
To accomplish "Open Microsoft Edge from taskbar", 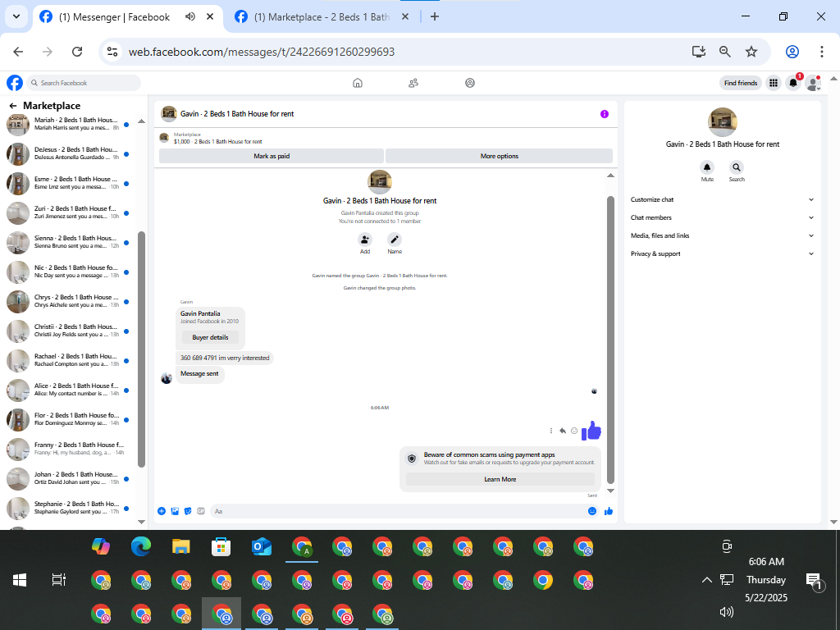I will (141, 546).
